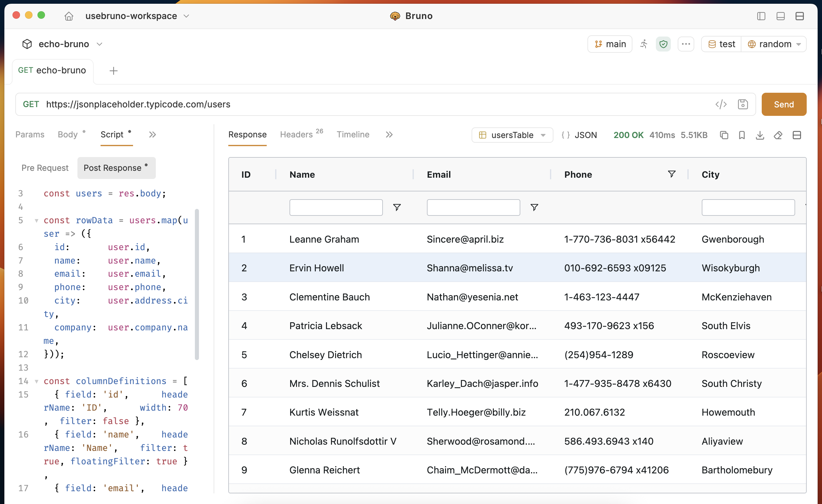
Task: Generate code snippet for the request
Action: (721, 104)
